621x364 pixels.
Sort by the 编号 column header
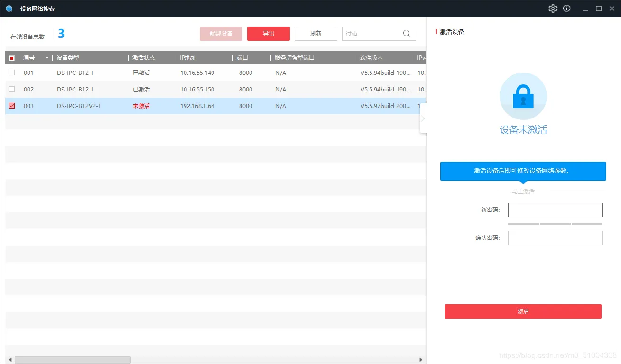pyautogui.click(x=36, y=58)
